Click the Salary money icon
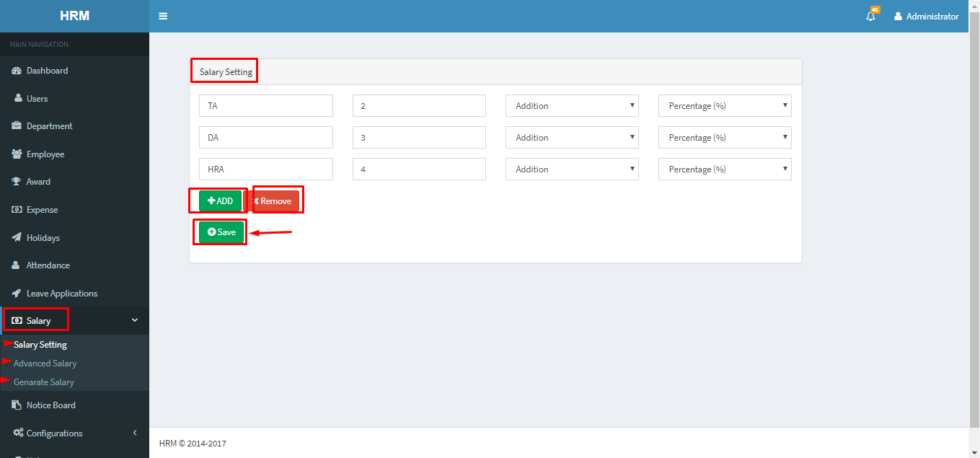Screen dimensions: 980x458 pyautogui.click(x=17, y=321)
